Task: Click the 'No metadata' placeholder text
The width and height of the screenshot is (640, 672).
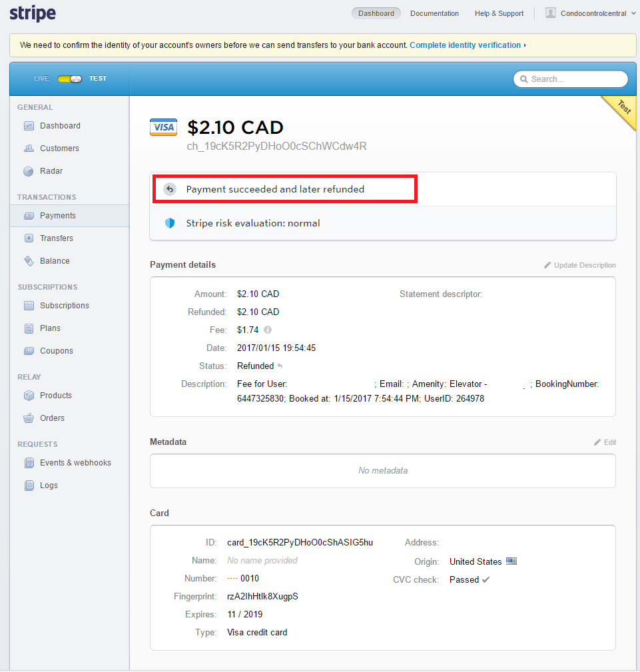Action: (383, 471)
